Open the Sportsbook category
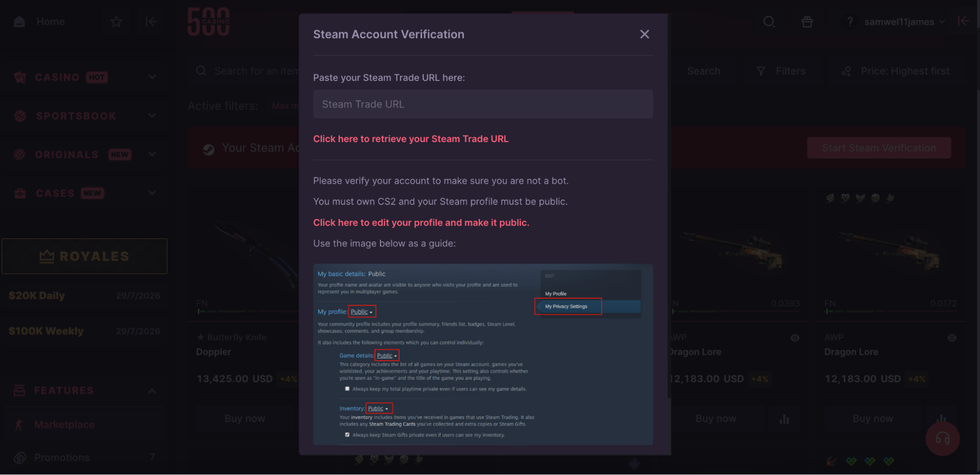 (x=76, y=116)
